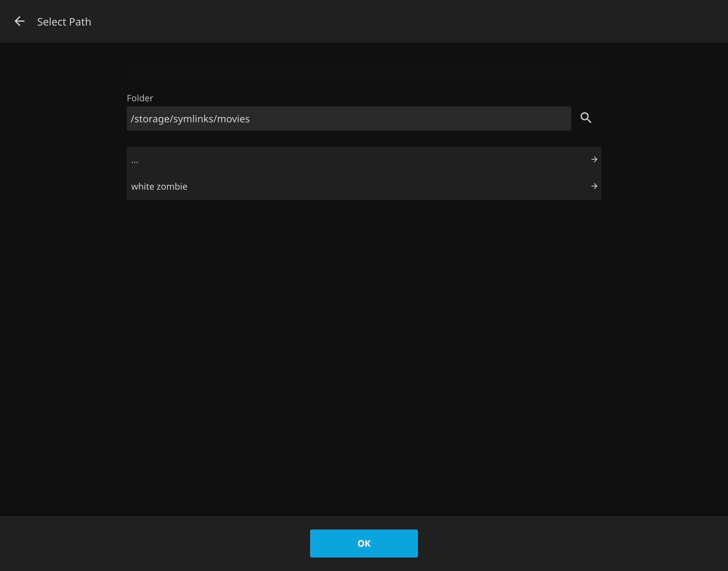The image size is (728, 571).
Task: Open the parent directory with its right arrow
Action: tap(594, 160)
